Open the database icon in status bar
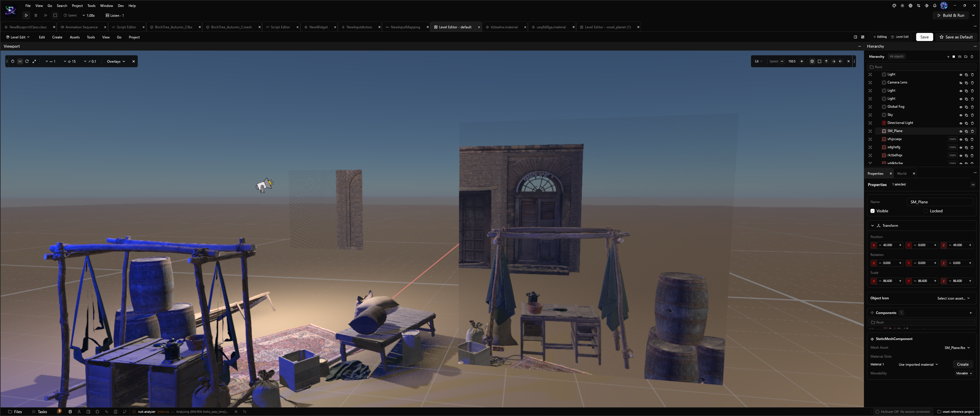 tap(70, 411)
